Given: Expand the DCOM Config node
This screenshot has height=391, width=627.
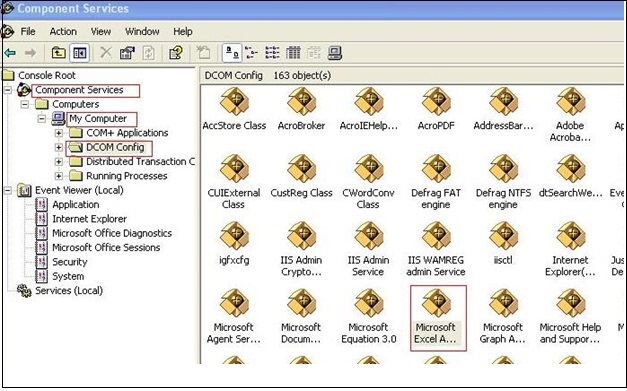Looking at the screenshot, I should pyautogui.click(x=59, y=148).
